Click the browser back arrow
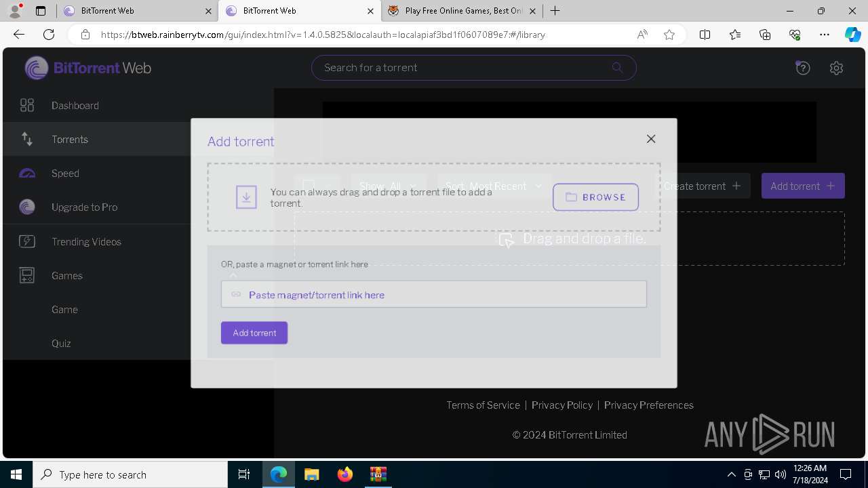The image size is (868, 488). (x=19, y=35)
